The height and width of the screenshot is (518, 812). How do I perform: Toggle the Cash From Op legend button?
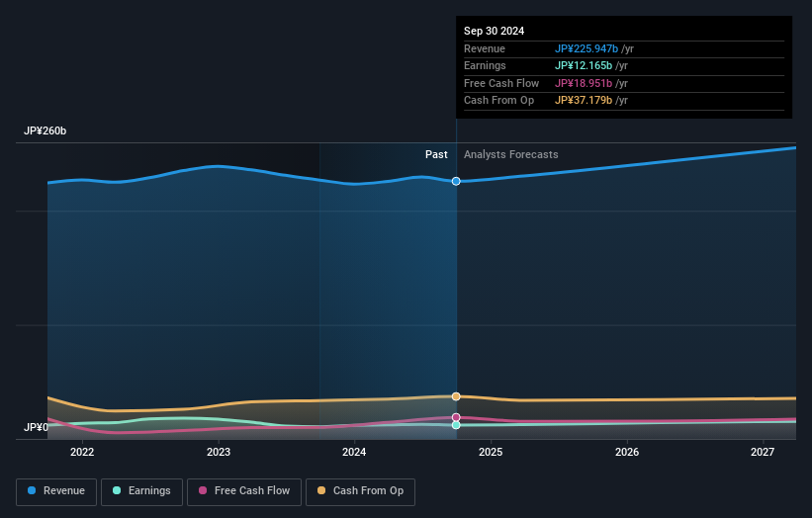(x=360, y=491)
